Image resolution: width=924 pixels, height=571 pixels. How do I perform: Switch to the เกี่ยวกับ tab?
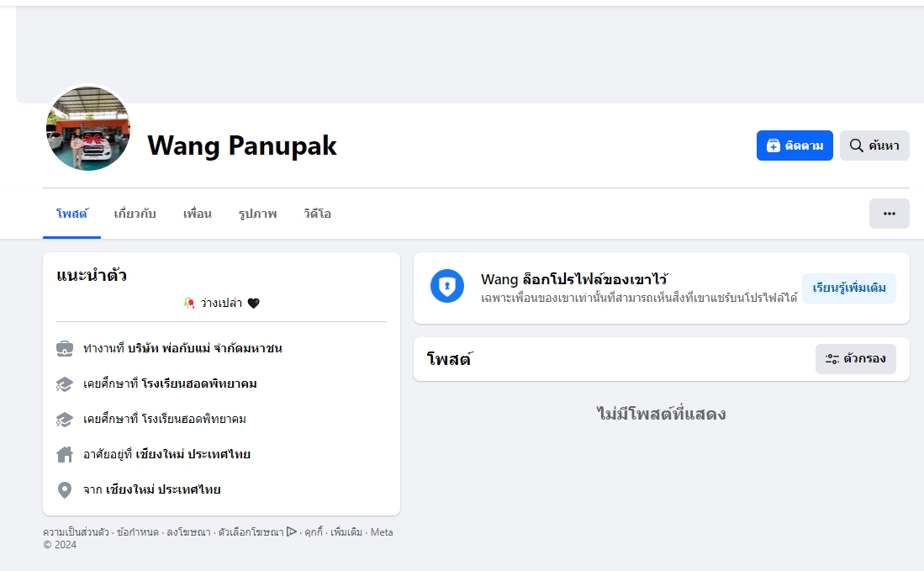[135, 214]
